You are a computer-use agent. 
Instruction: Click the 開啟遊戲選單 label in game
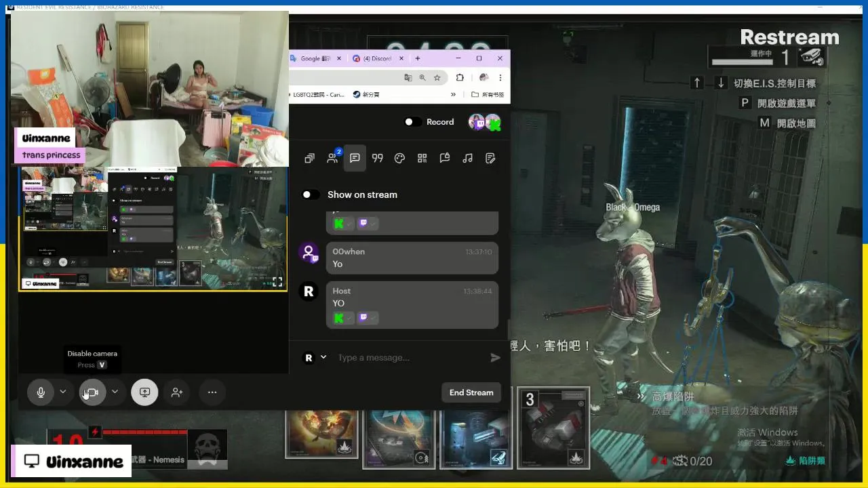point(787,104)
